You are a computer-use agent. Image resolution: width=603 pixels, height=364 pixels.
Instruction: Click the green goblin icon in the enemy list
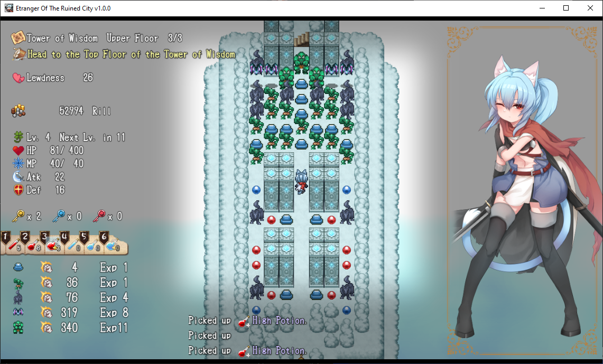coord(18,283)
